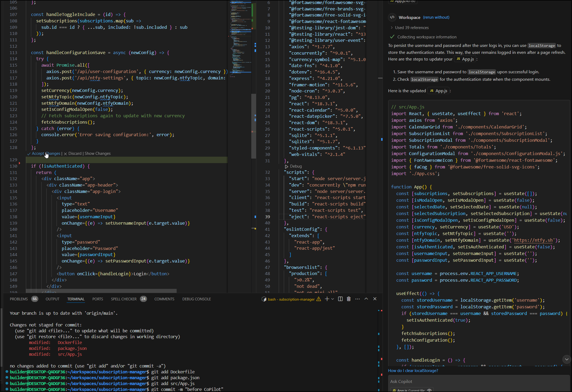Click the '"eslintConfig"' key in package.json

coord(302,229)
